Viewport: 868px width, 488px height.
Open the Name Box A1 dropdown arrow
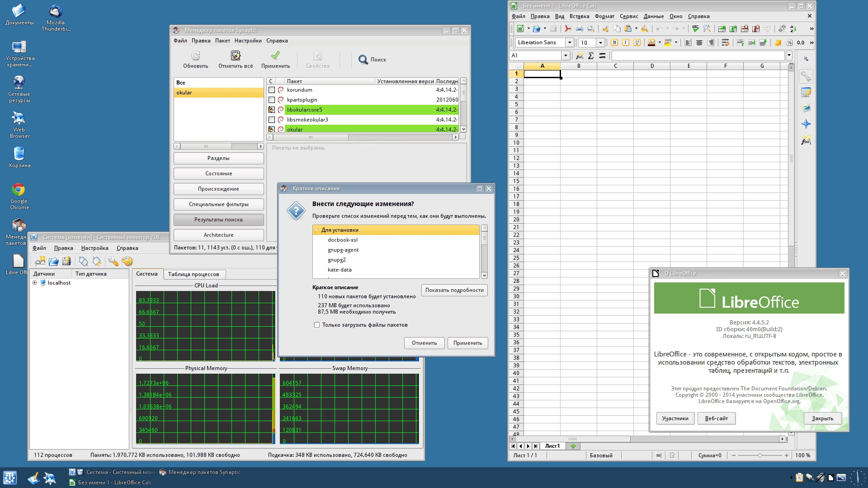565,56
